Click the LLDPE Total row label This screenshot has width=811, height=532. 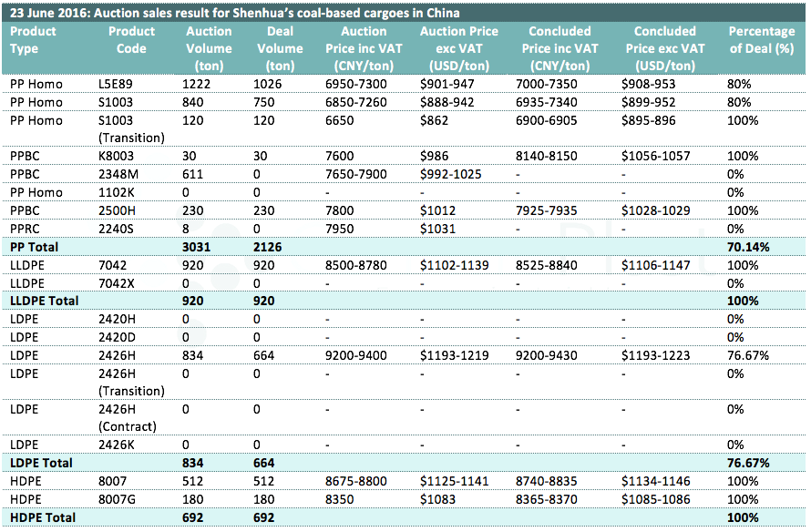pos(44,300)
